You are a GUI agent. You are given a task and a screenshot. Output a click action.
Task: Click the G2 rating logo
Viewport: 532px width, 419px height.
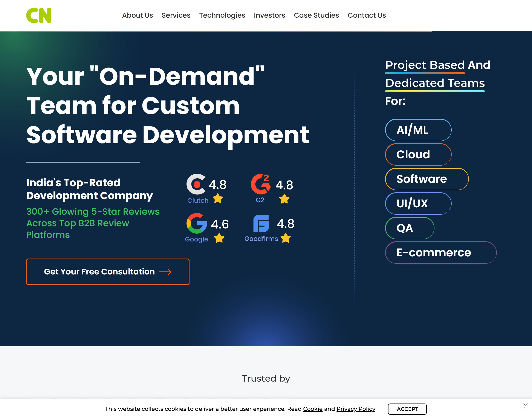click(x=261, y=184)
